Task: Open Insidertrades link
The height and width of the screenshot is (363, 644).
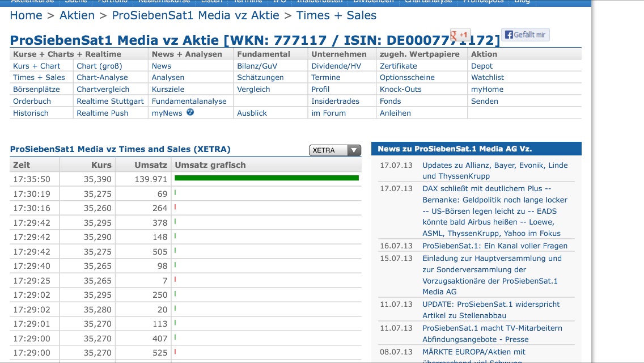Action: [x=335, y=101]
